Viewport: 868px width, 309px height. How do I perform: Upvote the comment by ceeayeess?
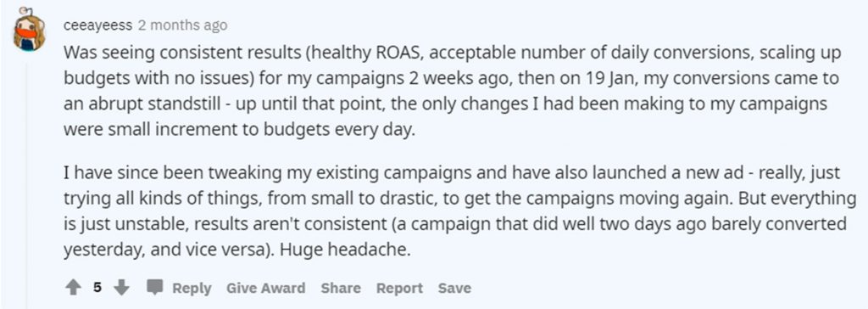click(x=74, y=288)
